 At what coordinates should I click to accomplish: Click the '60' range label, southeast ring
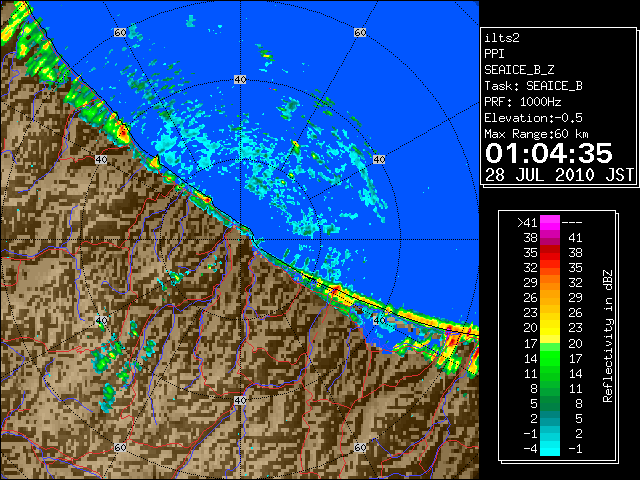click(x=360, y=447)
